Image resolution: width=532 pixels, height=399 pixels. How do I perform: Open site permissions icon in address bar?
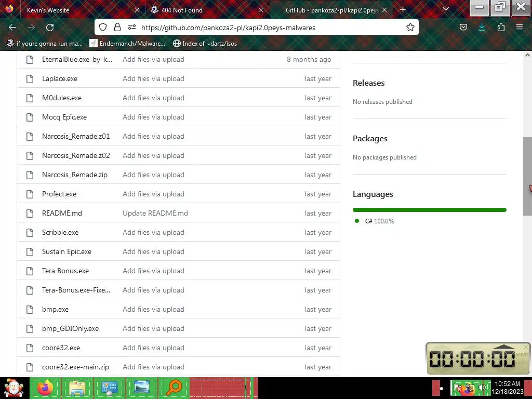point(132,28)
